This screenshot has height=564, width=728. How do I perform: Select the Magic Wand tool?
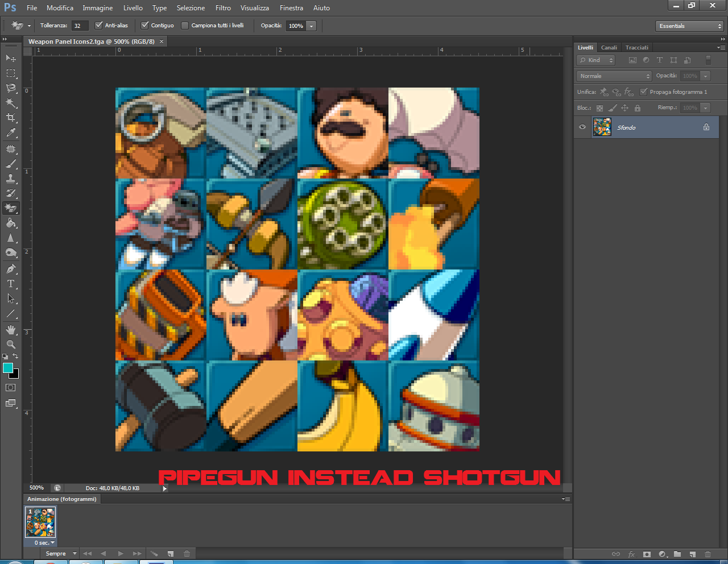point(11,103)
